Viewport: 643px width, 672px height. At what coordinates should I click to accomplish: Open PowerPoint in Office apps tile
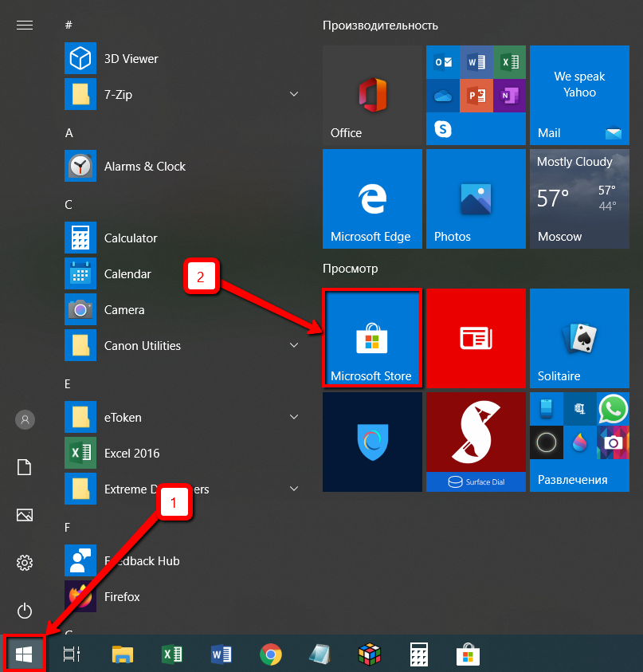pyautogui.click(x=476, y=96)
